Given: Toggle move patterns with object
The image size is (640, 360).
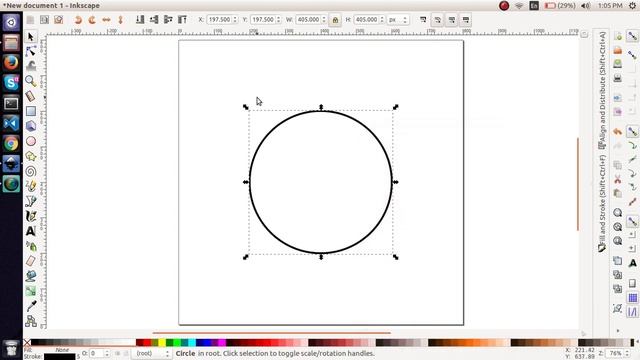Looking at the screenshot, I should [466, 20].
